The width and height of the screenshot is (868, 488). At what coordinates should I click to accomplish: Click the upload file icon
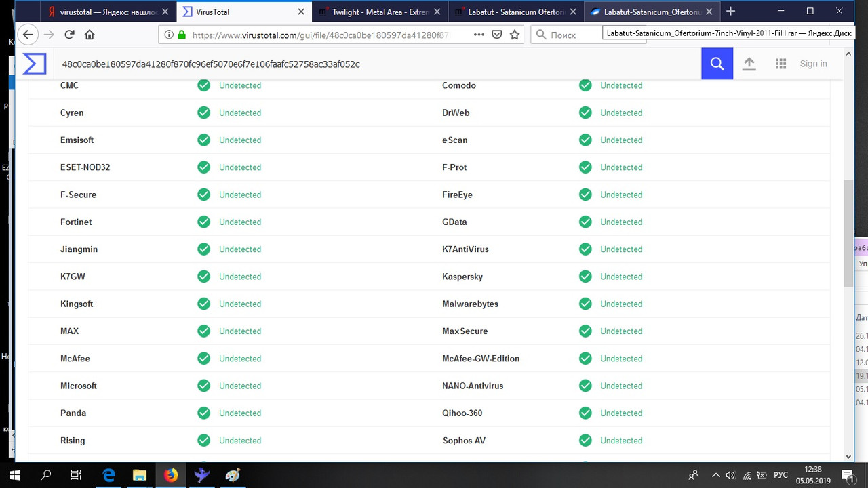pyautogui.click(x=749, y=64)
